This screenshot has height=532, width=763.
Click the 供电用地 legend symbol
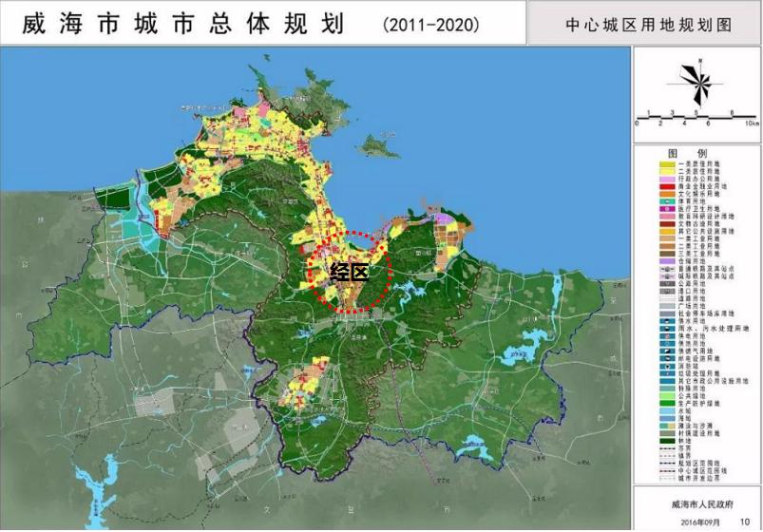666,336
